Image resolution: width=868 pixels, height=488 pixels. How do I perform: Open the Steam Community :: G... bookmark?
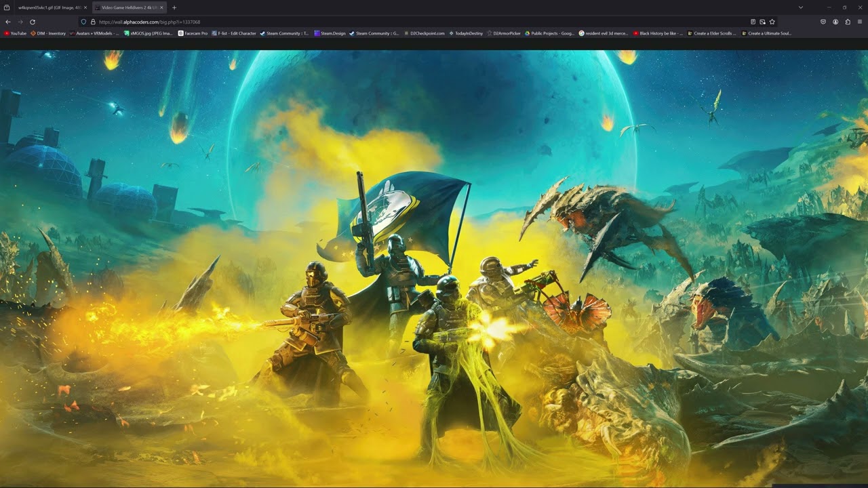[x=374, y=33]
